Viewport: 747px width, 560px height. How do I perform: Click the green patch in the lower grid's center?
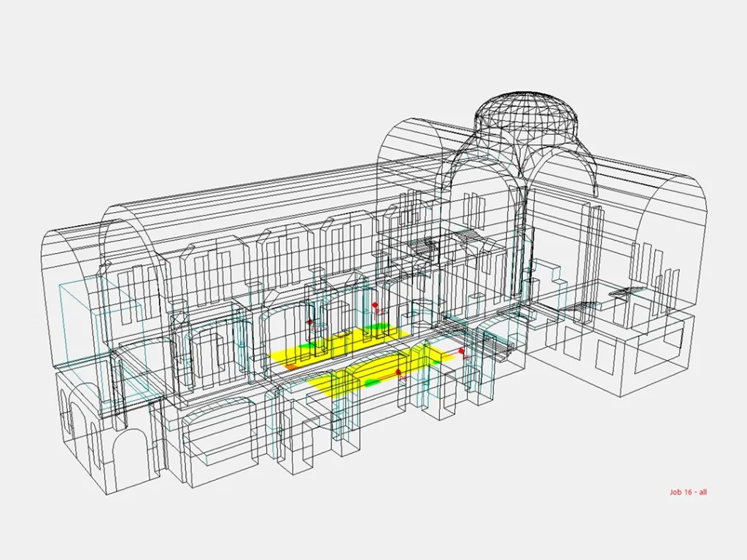click(x=373, y=382)
